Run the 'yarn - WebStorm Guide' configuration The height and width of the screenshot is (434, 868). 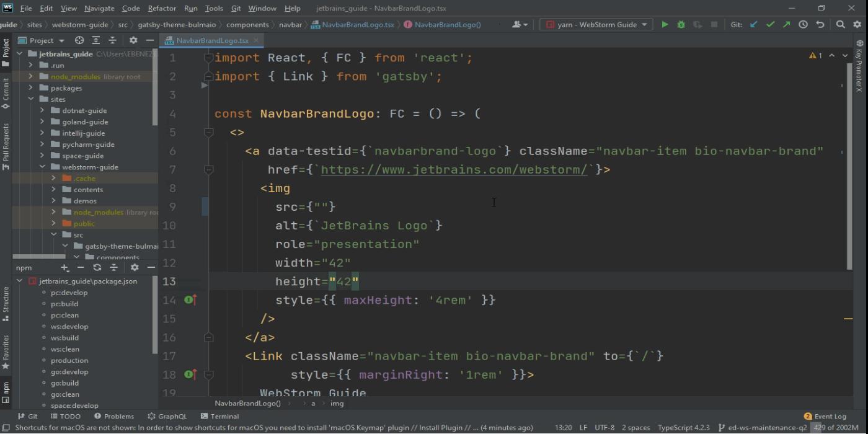pos(664,24)
